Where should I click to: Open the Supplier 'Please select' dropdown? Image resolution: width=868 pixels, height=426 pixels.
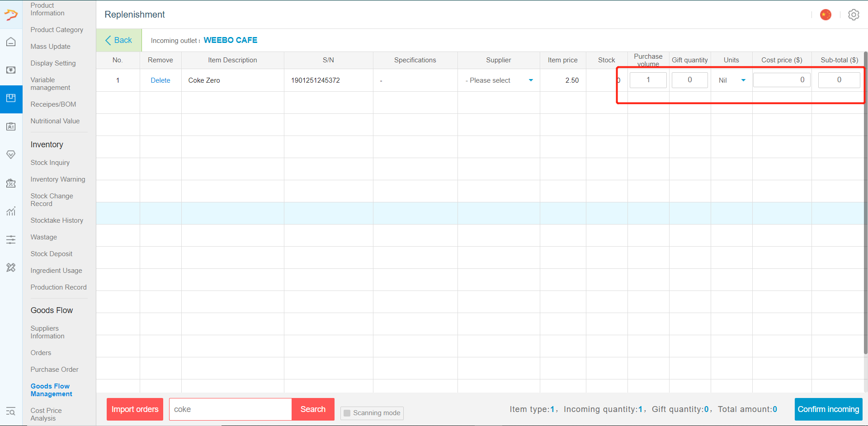499,80
